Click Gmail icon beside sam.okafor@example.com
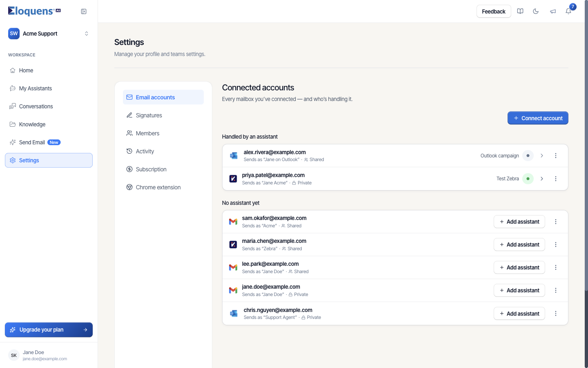The height and width of the screenshot is (368, 588). (x=233, y=222)
